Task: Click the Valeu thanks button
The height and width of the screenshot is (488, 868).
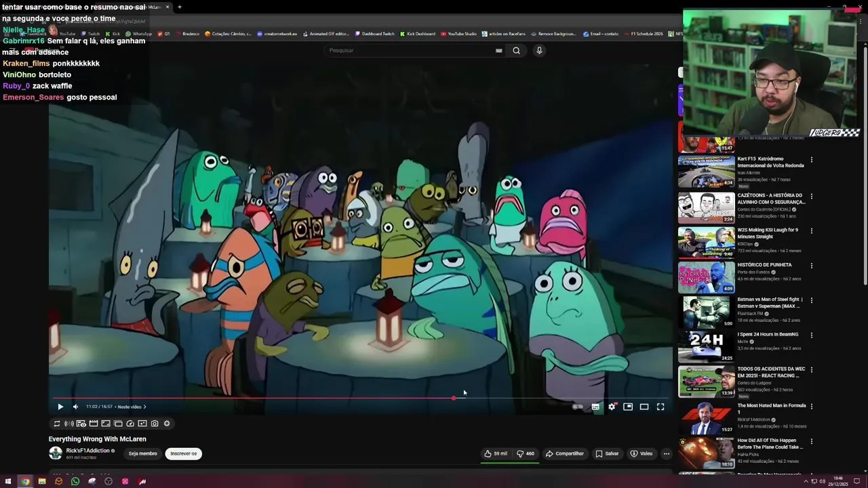Action: (642, 453)
